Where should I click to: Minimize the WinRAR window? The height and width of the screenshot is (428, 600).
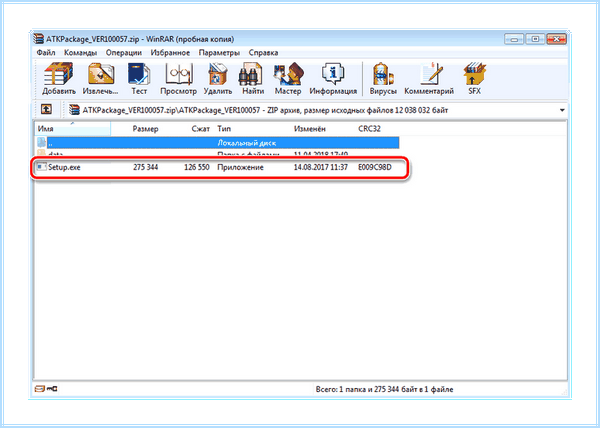(x=514, y=39)
